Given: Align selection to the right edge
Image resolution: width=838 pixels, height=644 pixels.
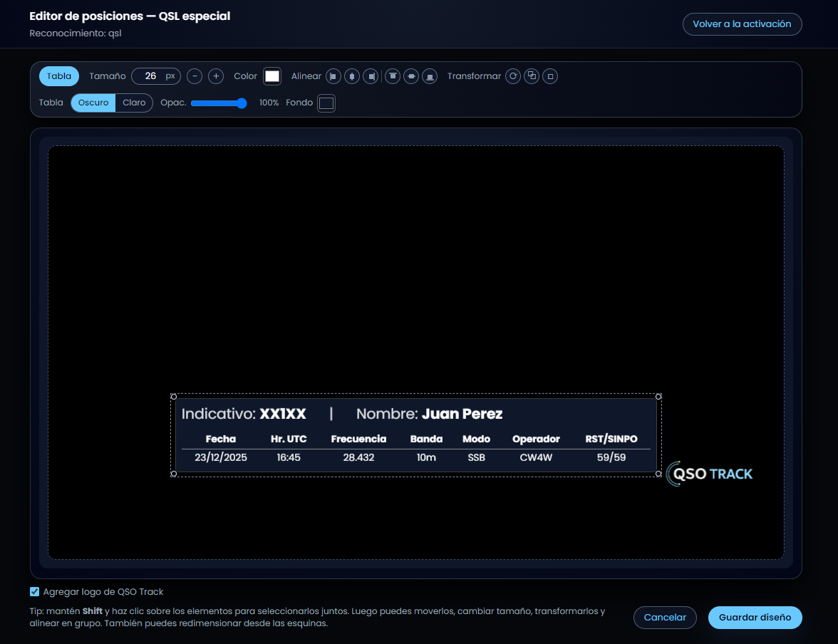Looking at the screenshot, I should 371,76.
